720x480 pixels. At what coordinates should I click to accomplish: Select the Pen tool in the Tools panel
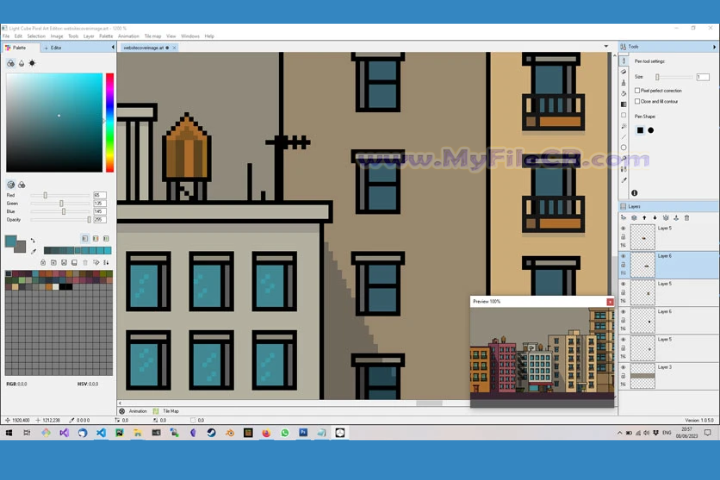(x=624, y=61)
